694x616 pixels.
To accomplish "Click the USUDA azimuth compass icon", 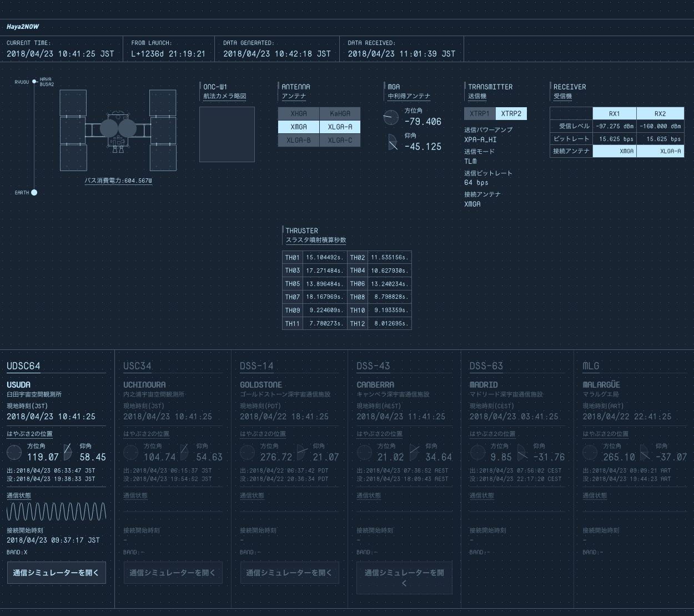I will 14,452.
